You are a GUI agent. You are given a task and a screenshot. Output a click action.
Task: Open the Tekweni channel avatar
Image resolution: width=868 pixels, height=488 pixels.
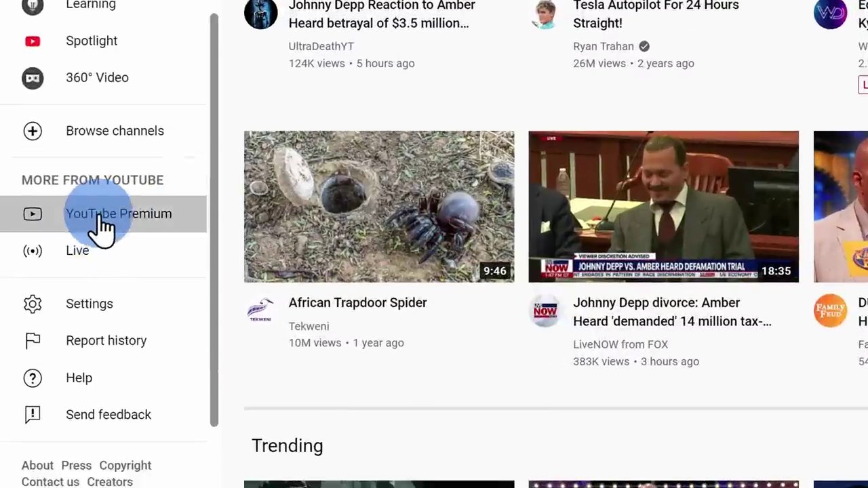click(260, 311)
